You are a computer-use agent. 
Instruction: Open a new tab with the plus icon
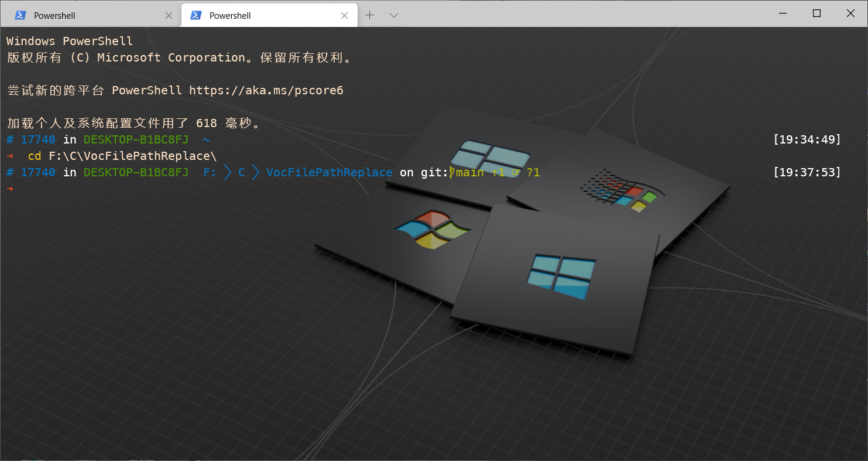click(x=369, y=15)
